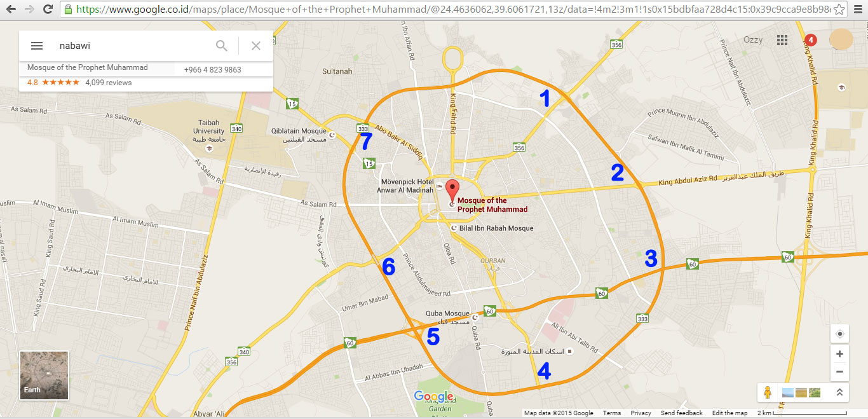Clear the search with the X icon

256,46
